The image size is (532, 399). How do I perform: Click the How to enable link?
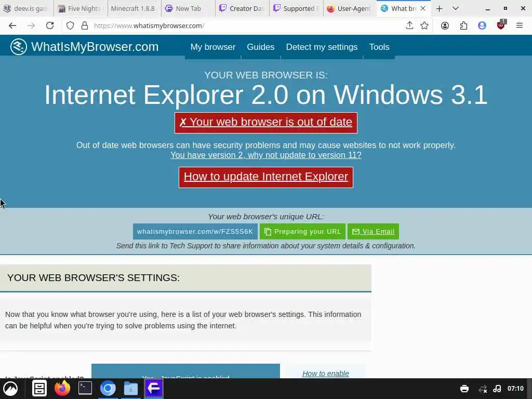click(325, 374)
